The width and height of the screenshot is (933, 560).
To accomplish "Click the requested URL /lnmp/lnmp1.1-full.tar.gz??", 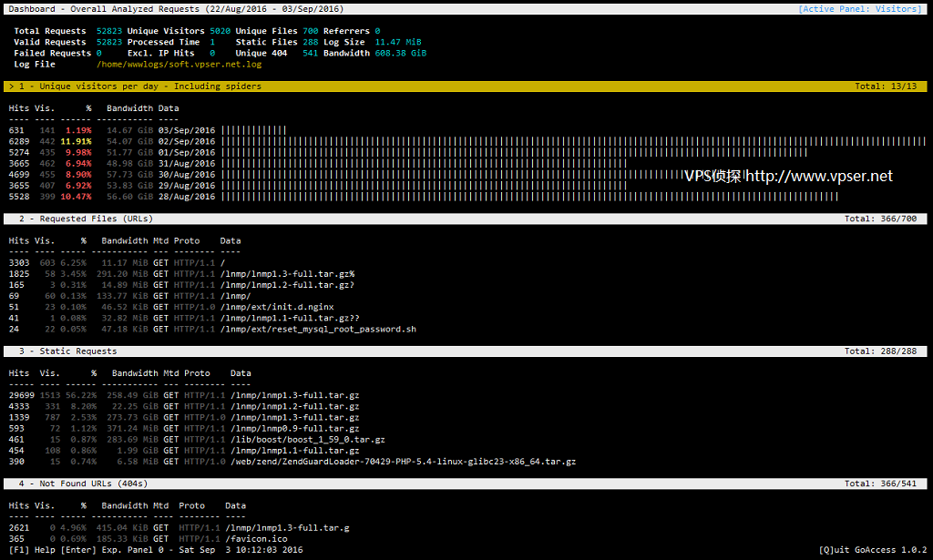I will 290,318.
